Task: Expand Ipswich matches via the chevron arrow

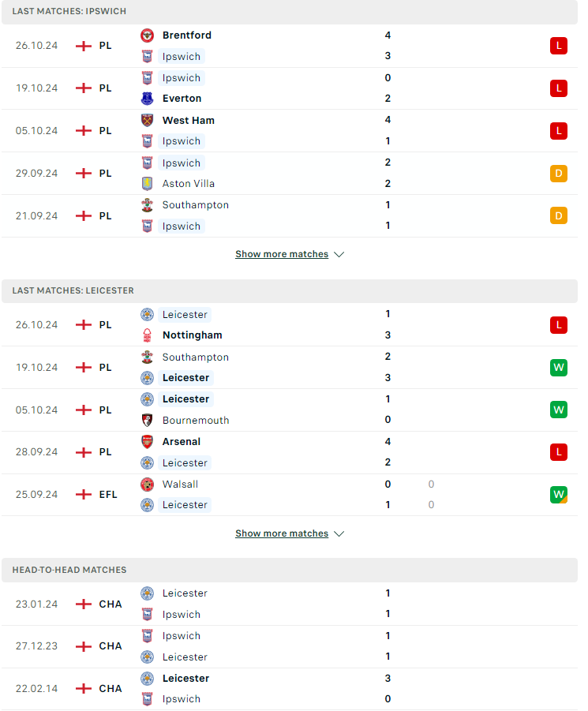Action: pyautogui.click(x=339, y=254)
